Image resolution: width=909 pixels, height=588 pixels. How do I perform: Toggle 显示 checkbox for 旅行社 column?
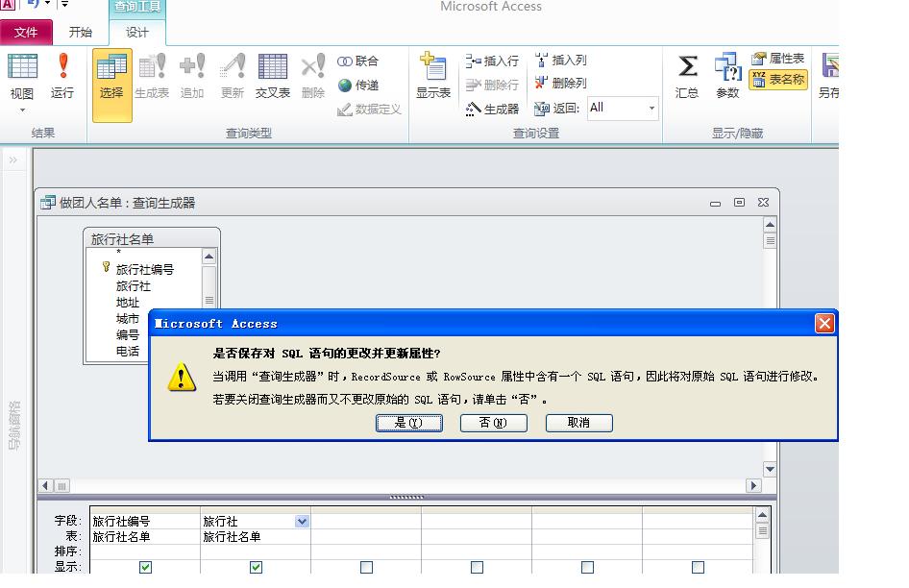point(256,567)
